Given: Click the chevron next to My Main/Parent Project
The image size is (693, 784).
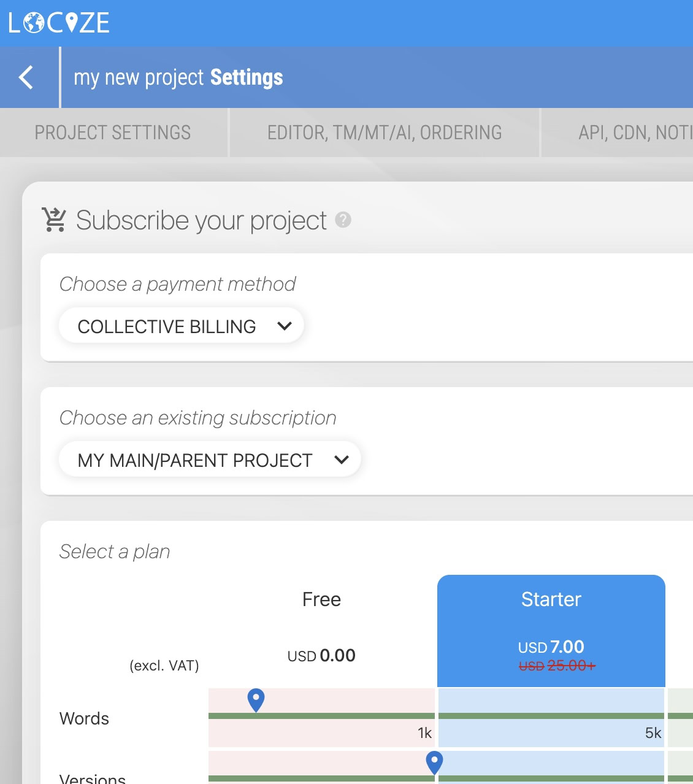Looking at the screenshot, I should (x=342, y=460).
